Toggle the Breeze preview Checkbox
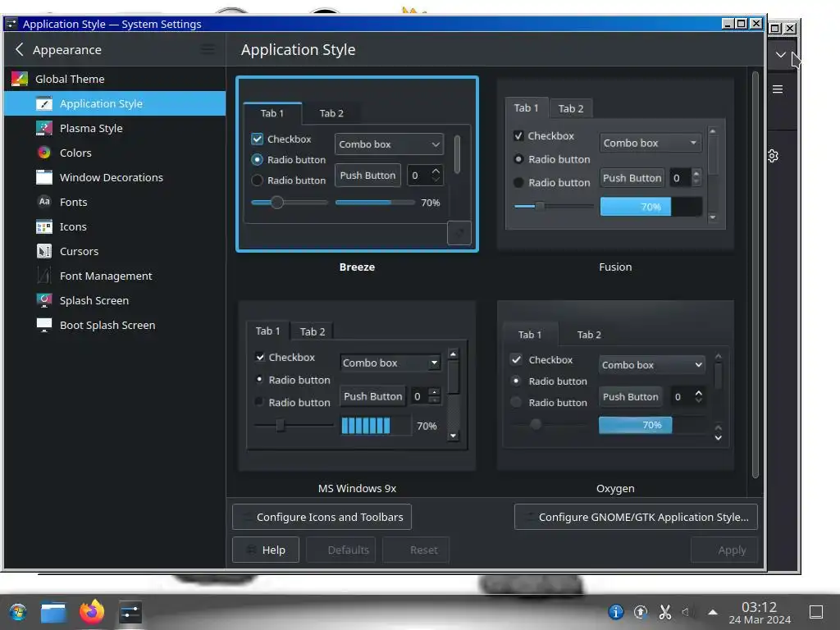Image resolution: width=840 pixels, height=630 pixels. pos(257,139)
